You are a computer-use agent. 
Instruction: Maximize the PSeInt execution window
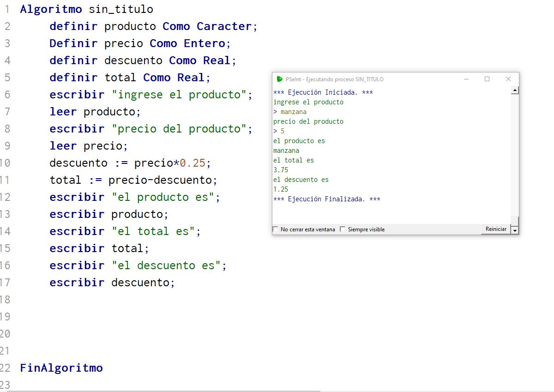pyautogui.click(x=487, y=79)
